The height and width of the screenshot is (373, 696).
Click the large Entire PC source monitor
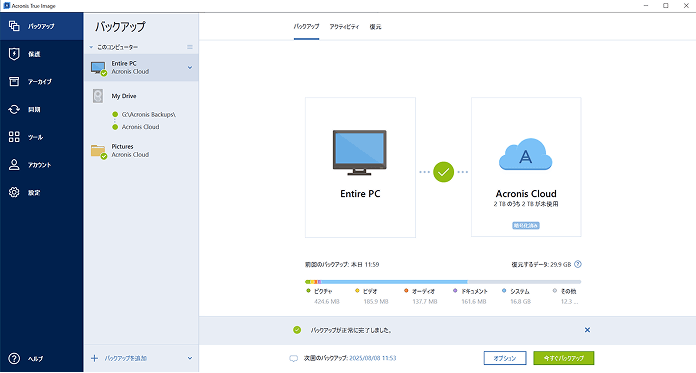[360, 152]
